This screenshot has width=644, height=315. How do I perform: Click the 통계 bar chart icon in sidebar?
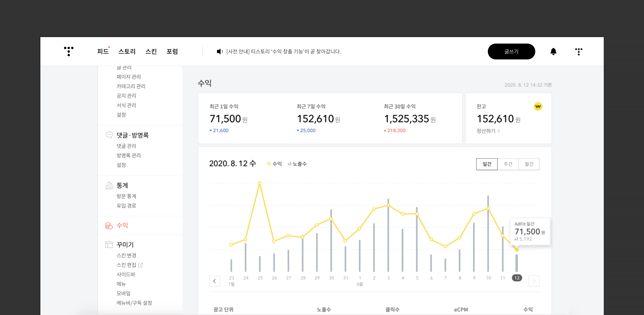click(109, 185)
